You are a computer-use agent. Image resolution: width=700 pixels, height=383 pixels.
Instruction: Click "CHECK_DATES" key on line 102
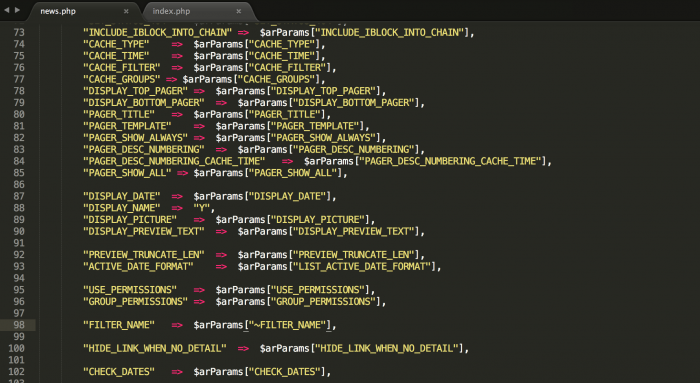[119, 371]
